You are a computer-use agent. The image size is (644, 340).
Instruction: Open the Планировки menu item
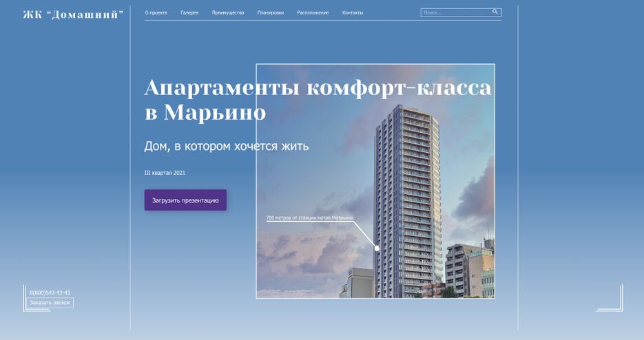(x=270, y=12)
